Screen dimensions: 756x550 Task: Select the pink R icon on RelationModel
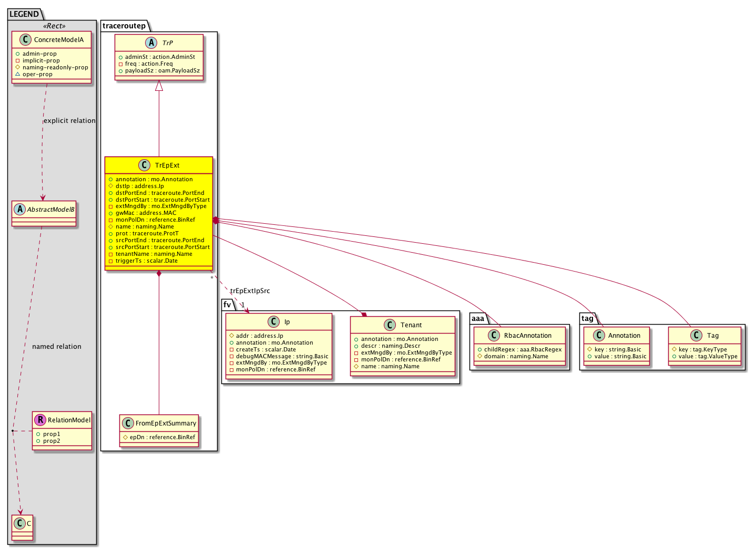(x=40, y=420)
